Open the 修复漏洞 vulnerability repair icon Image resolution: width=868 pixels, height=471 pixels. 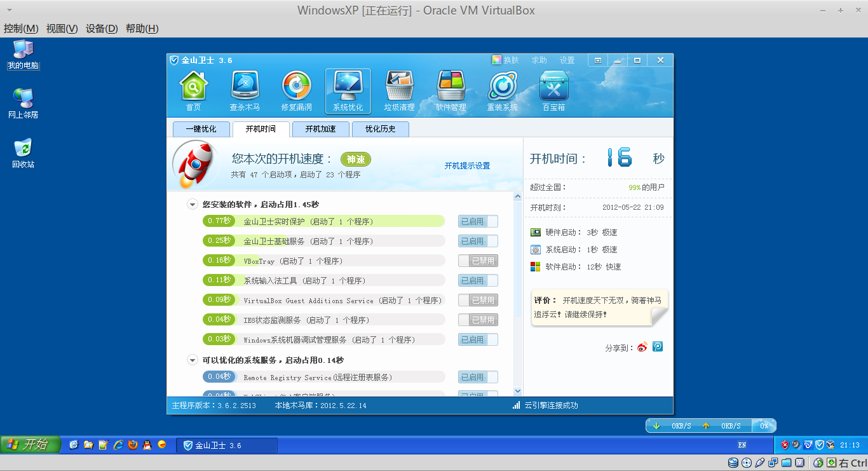click(x=296, y=92)
